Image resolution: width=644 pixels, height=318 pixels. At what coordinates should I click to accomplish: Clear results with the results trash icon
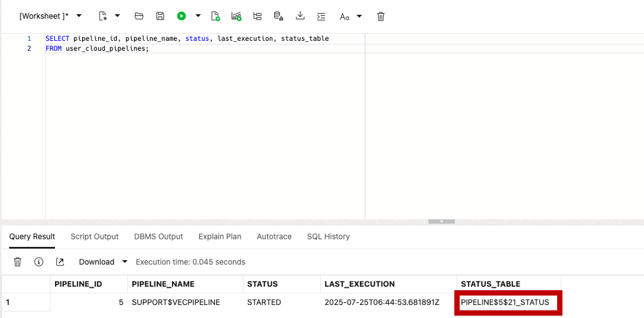point(18,262)
